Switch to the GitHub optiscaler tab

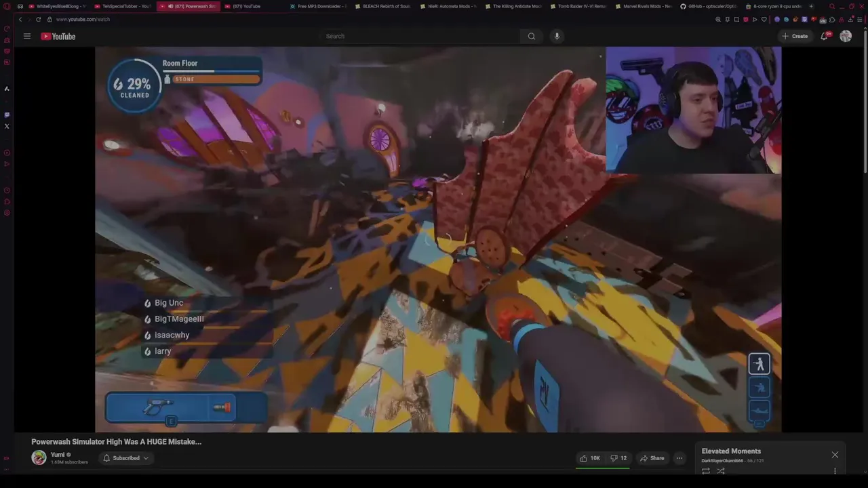(x=708, y=6)
